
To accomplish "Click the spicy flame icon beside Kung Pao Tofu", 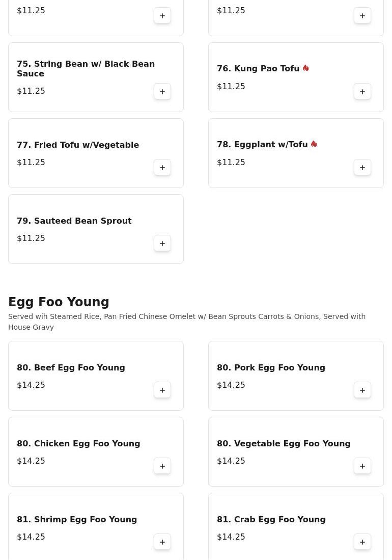I will point(305,68).
